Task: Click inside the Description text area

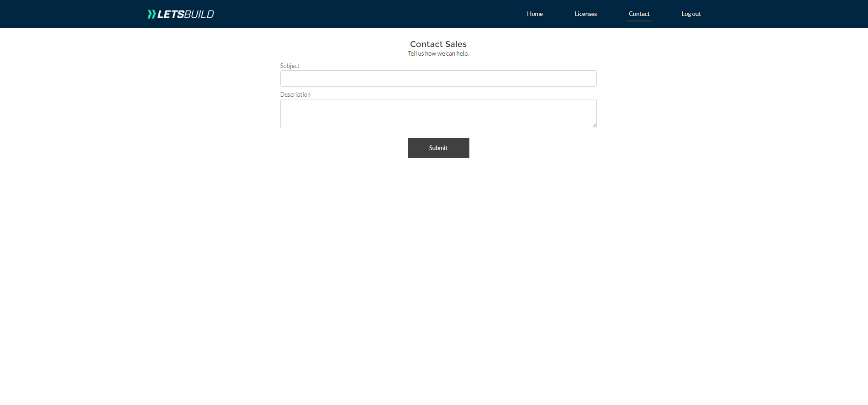Action: [438, 114]
